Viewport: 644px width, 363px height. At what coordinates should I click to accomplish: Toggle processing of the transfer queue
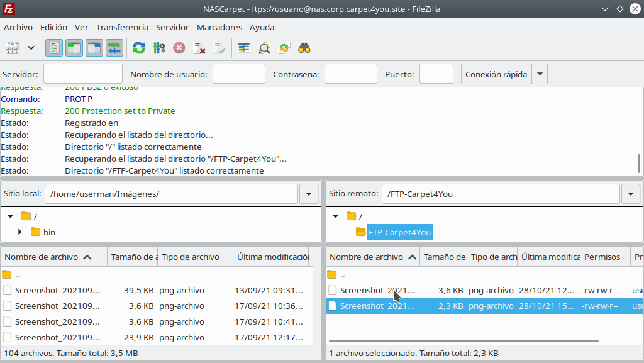click(x=158, y=48)
